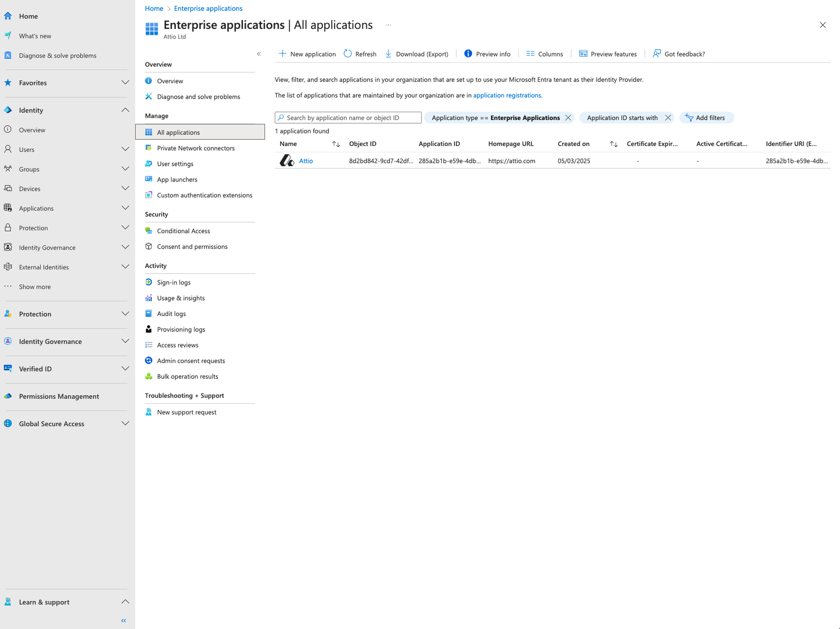Open the Columns chooser
This screenshot has width=840, height=629.
point(544,54)
